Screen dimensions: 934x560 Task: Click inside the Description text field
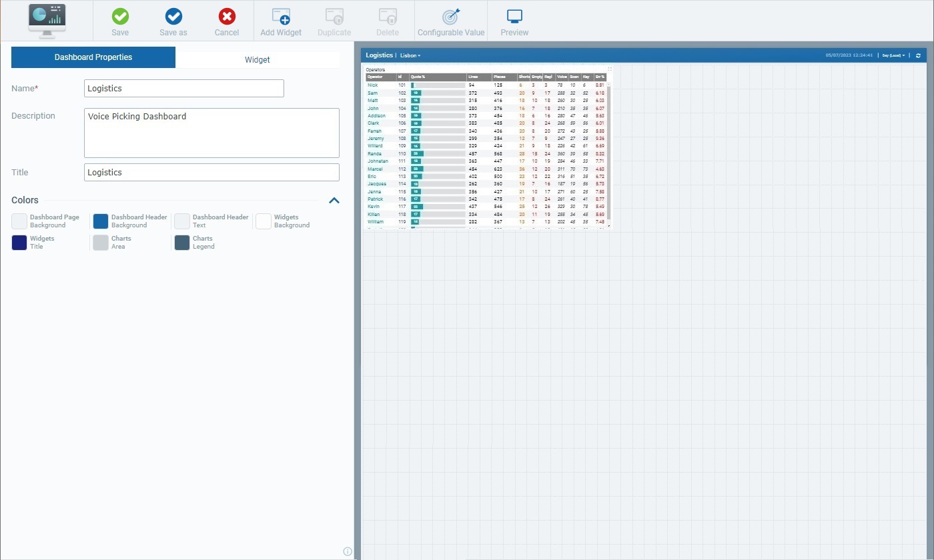[211, 132]
